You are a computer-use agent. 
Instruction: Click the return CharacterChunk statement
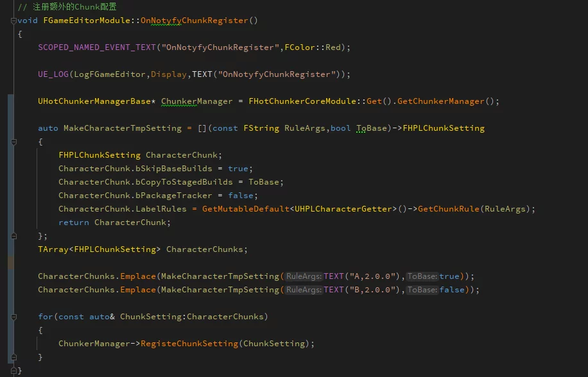pyautogui.click(x=114, y=222)
